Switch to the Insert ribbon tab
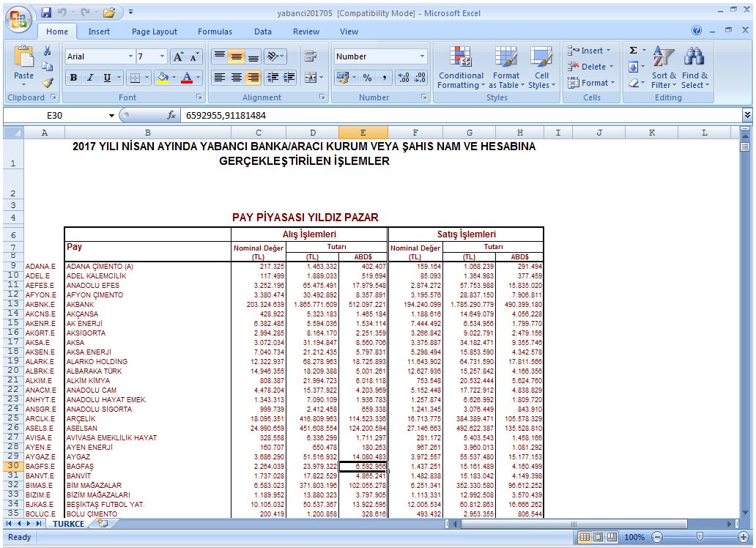 click(x=99, y=32)
